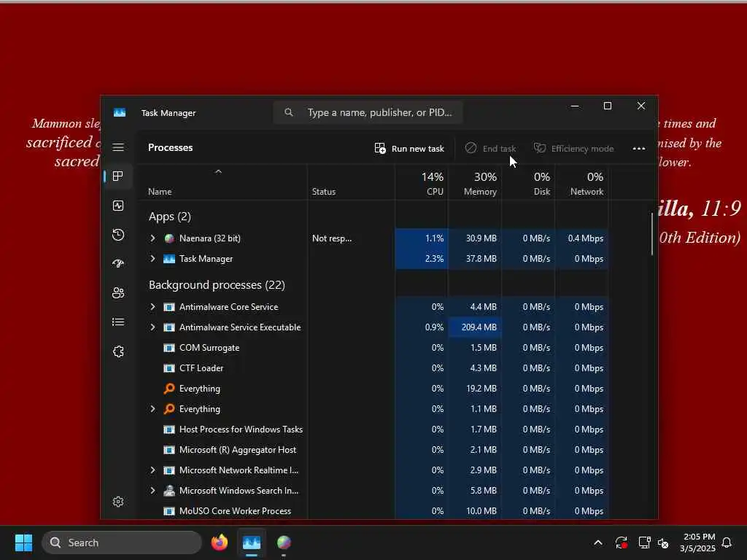Click the Task Manager title bar app icon
The image size is (747, 560).
pos(120,112)
